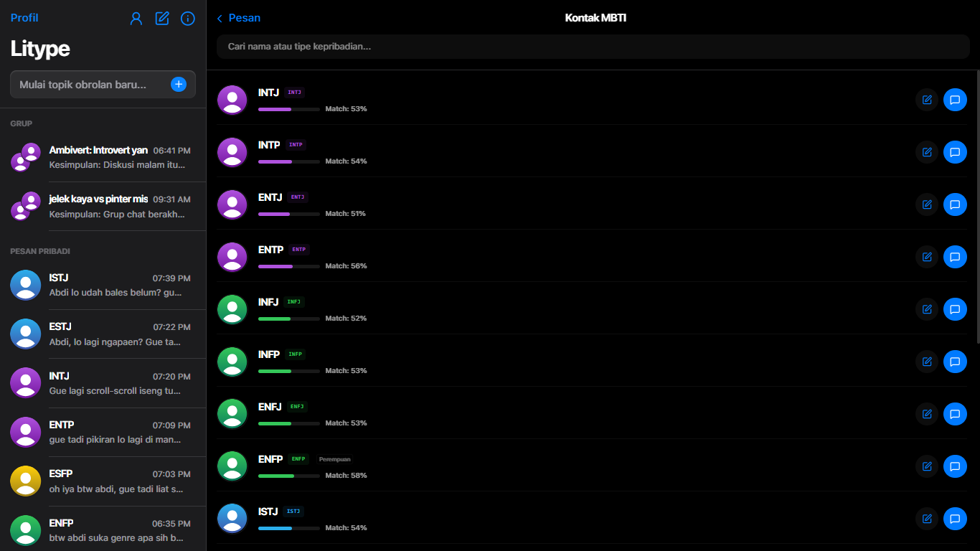Edit the ENFP contact with pencil icon
The width and height of the screenshot is (980, 551).
pos(927,466)
